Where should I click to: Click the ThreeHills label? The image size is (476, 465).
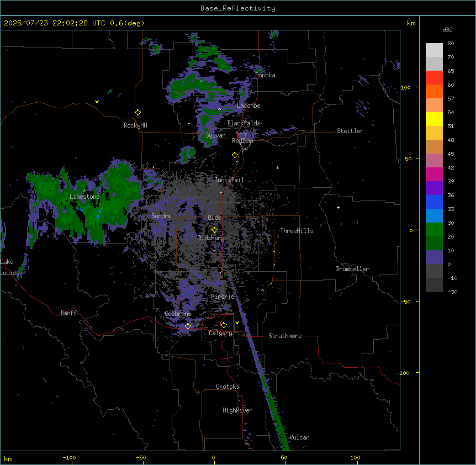(x=297, y=231)
